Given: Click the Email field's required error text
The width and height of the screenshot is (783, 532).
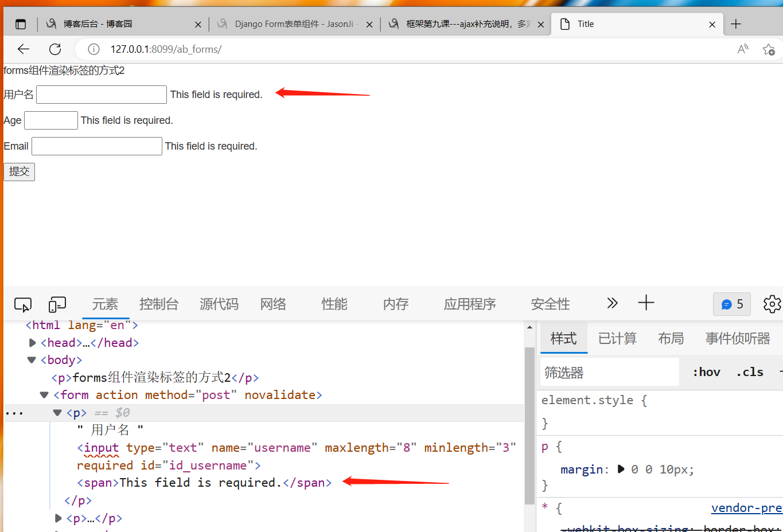Looking at the screenshot, I should pos(211,146).
